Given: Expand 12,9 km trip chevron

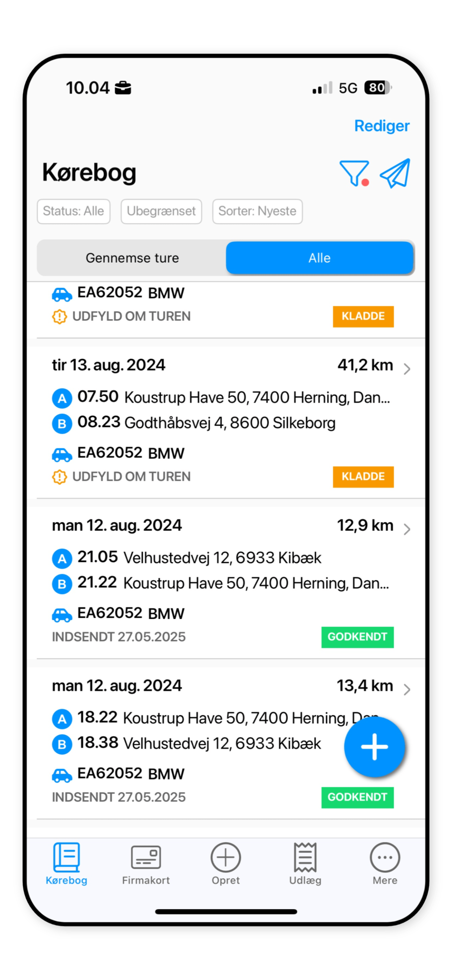Looking at the screenshot, I should [x=407, y=529].
